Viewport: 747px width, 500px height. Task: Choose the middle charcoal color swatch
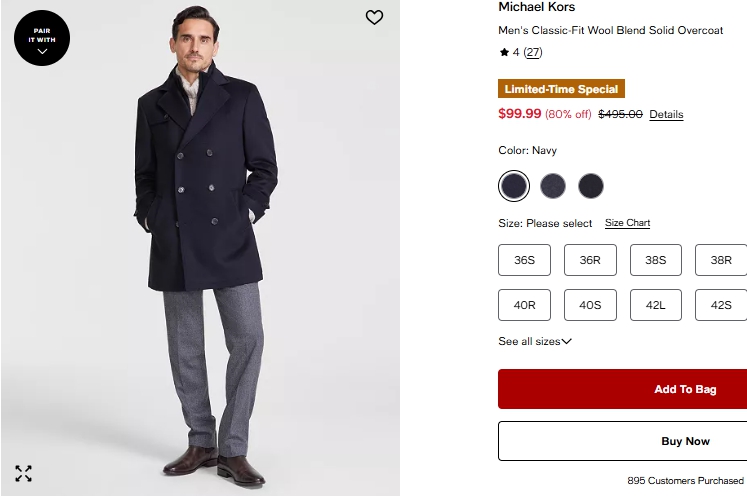point(553,186)
